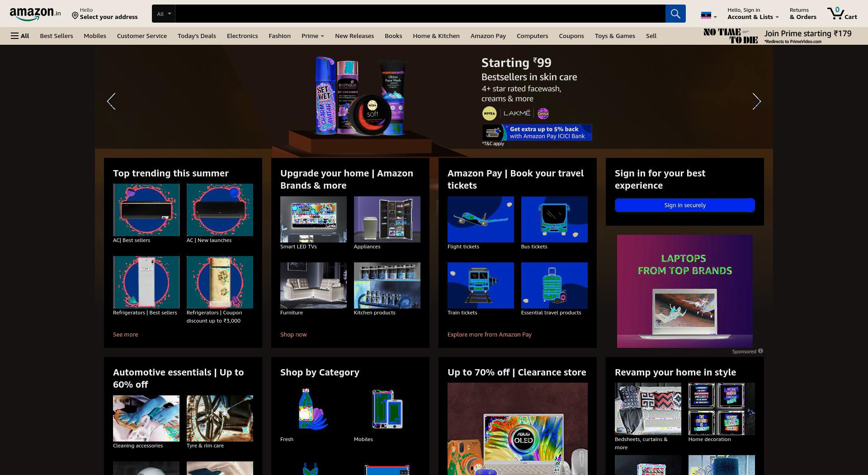
Task: Click the Sponsored info icon
Action: (x=760, y=351)
